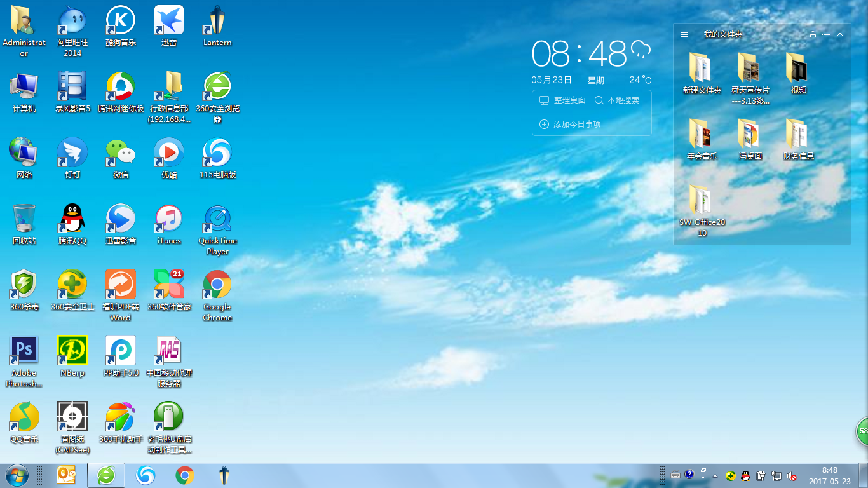Toggle the muted volume icon in system tray
The width and height of the screenshot is (868, 488).
[792, 475]
